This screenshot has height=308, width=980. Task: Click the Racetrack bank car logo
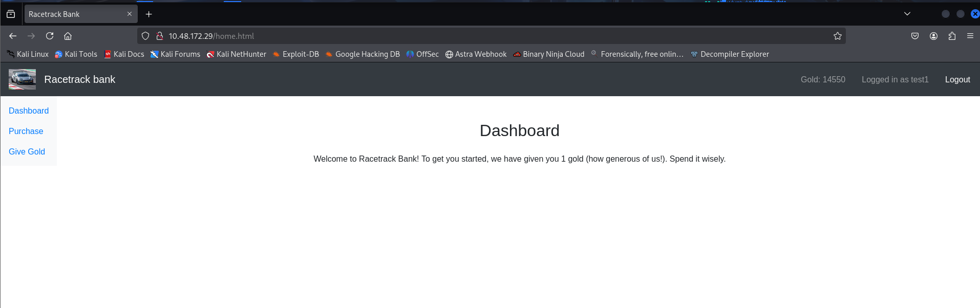(22, 79)
